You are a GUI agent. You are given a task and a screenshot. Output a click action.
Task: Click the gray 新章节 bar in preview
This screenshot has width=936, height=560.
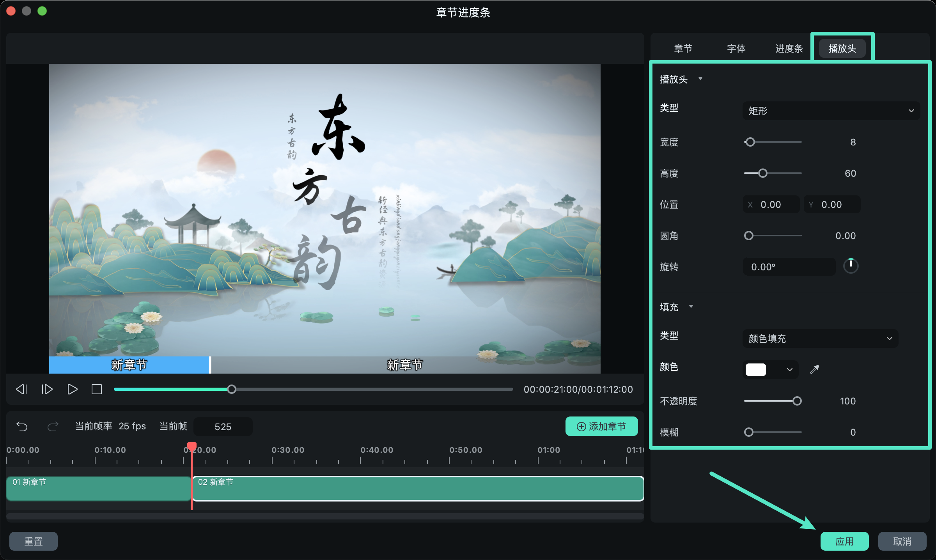(406, 365)
